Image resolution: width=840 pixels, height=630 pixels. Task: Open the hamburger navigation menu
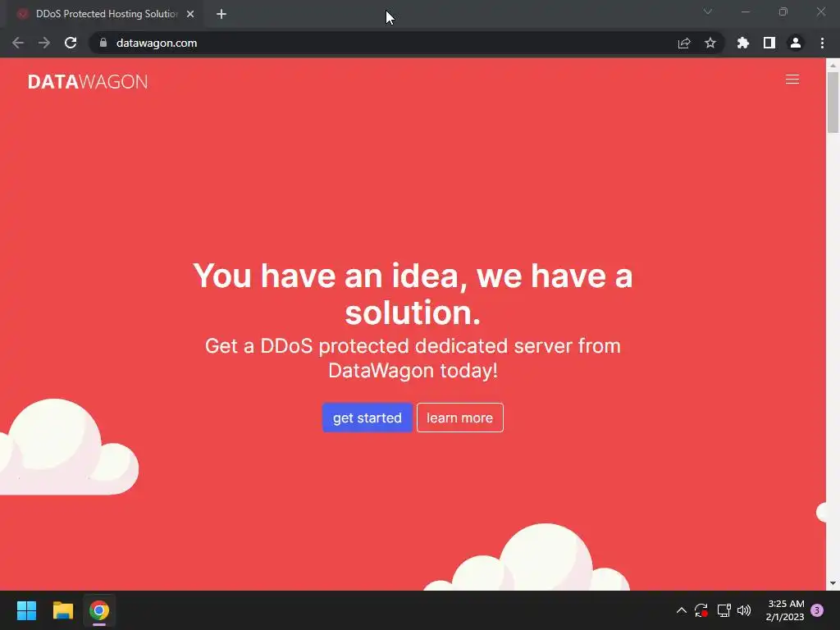coord(792,80)
